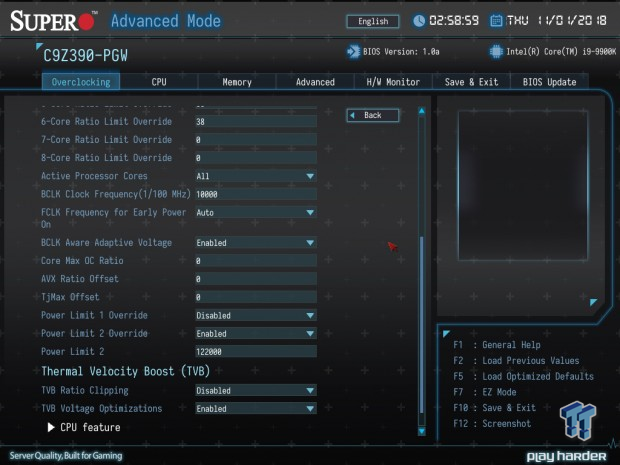Select the TVB Ratio Clipping label
The width and height of the screenshot is (620, 465).
tap(85, 390)
